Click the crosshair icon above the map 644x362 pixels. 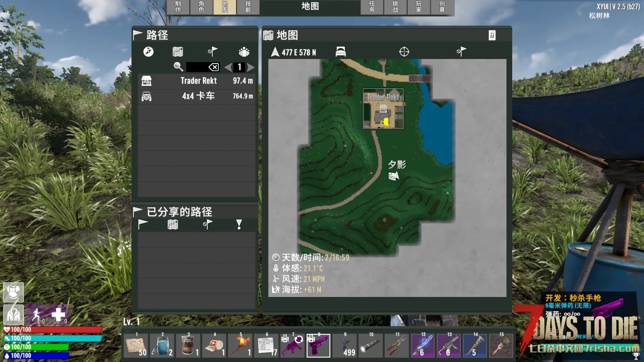point(404,52)
